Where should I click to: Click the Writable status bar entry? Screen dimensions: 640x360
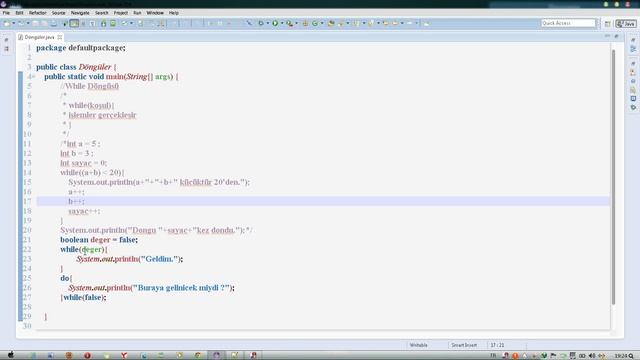tap(418, 345)
